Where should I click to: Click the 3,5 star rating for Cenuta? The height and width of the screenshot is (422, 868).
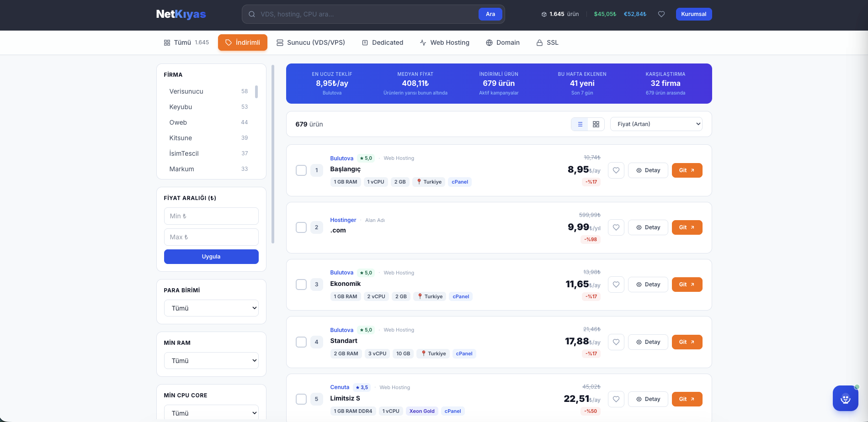362,387
